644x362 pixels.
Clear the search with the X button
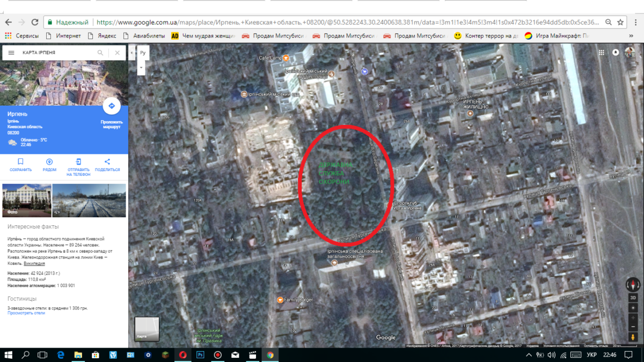(x=117, y=53)
